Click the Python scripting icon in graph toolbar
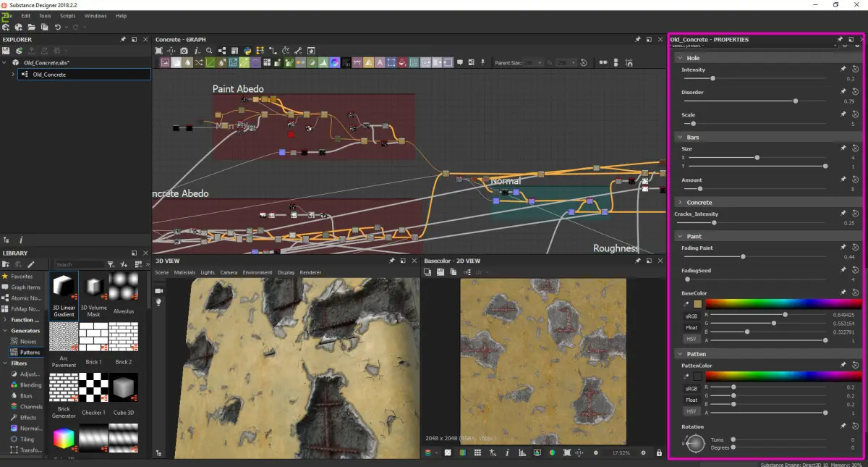The image size is (868, 467). point(247,51)
